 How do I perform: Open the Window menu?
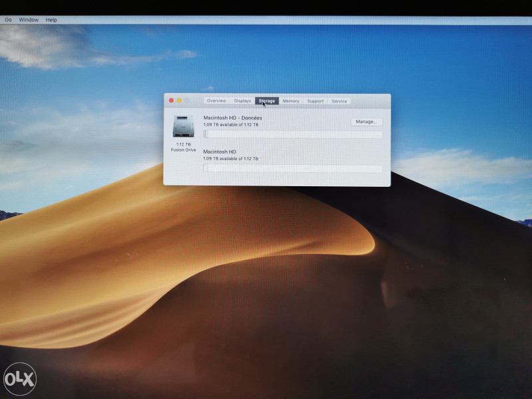click(x=29, y=20)
